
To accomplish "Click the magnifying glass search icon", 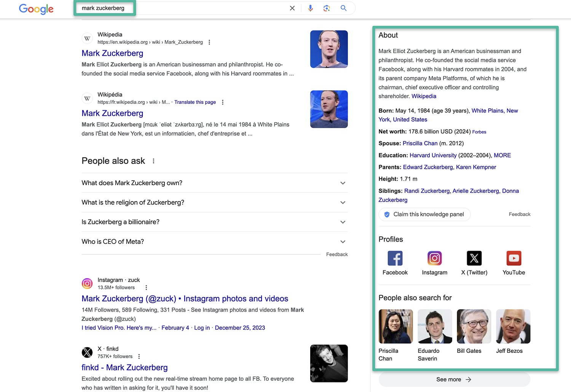I will tap(343, 8).
